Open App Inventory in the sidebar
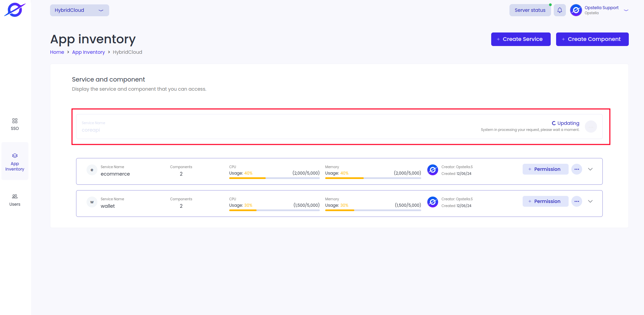 [x=15, y=161]
